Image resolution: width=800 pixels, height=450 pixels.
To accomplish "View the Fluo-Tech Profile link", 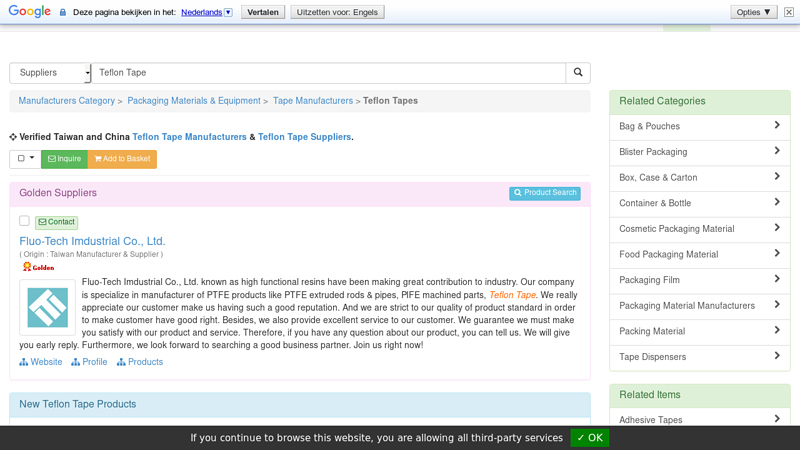I will pyautogui.click(x=89, y=362).
